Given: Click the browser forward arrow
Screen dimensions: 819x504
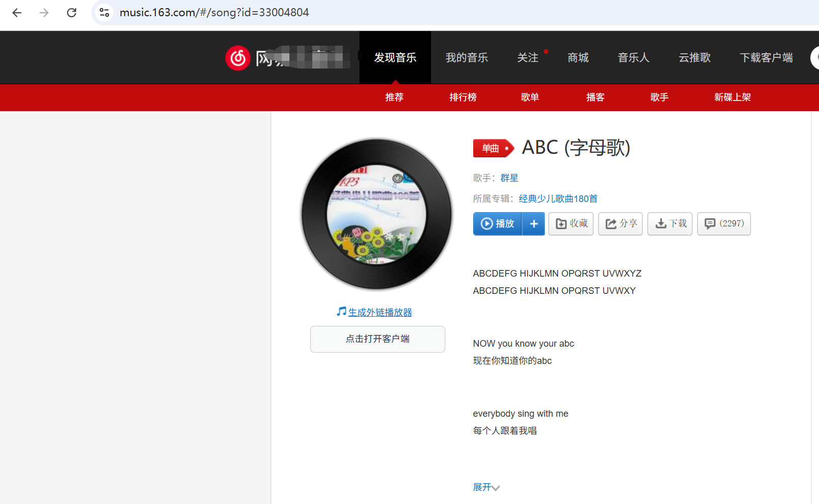Looking at the screenshot, I should [44, 13].
